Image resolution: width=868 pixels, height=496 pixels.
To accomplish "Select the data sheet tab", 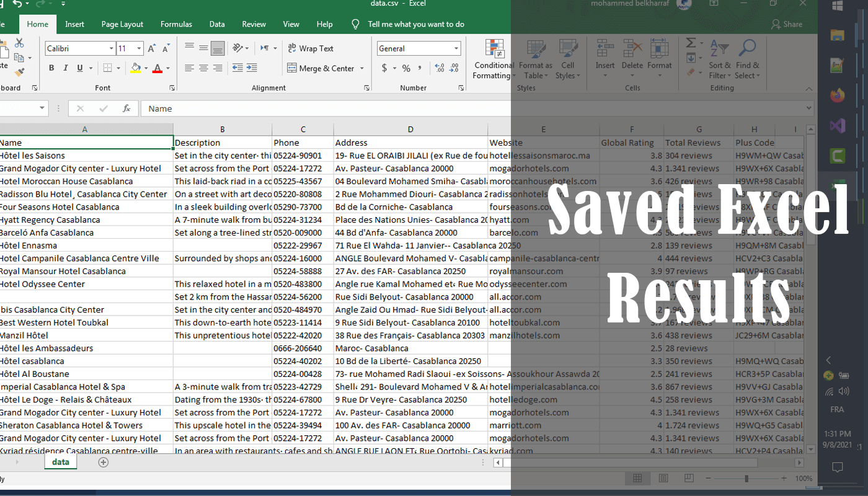I will (x=61, y=462).
